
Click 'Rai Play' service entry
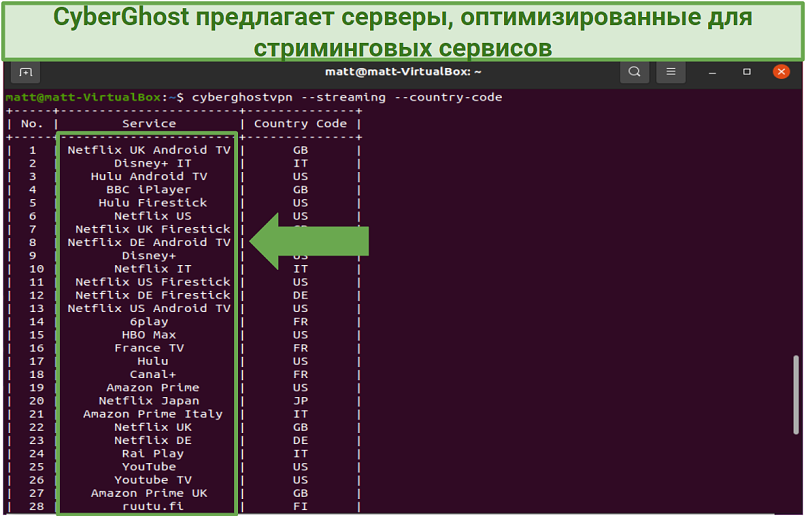(x=153, y=454)
